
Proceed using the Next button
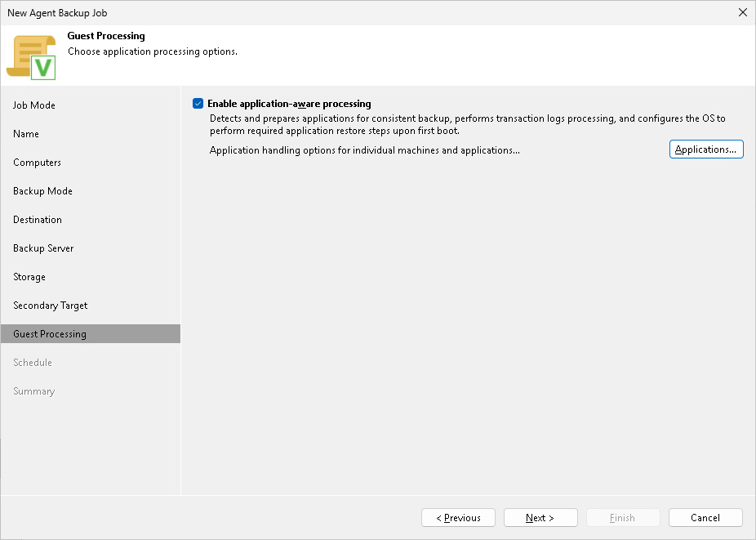tap(540, 517)
